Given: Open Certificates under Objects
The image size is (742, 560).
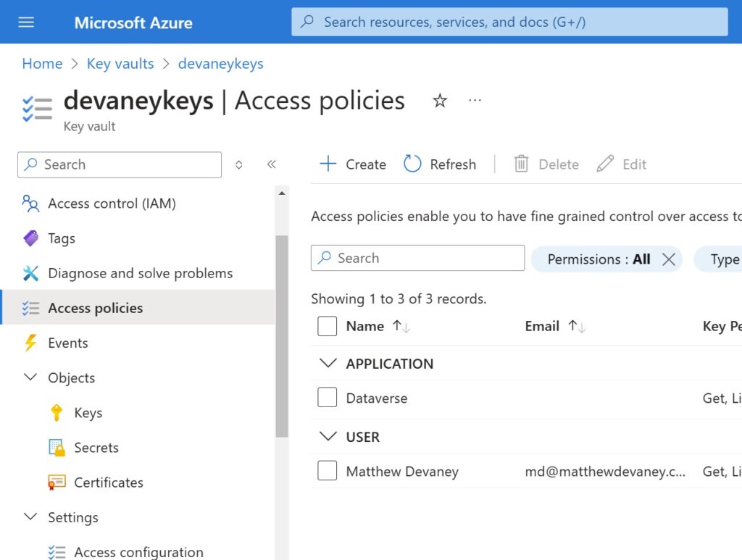Looking at the screenshot, I should (x=109, y=482).
